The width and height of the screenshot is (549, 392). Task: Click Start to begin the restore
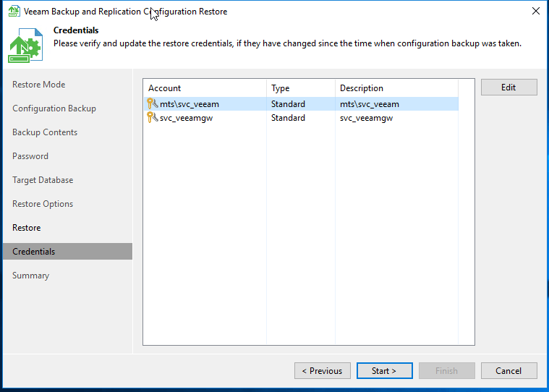(x=384, y=371)
